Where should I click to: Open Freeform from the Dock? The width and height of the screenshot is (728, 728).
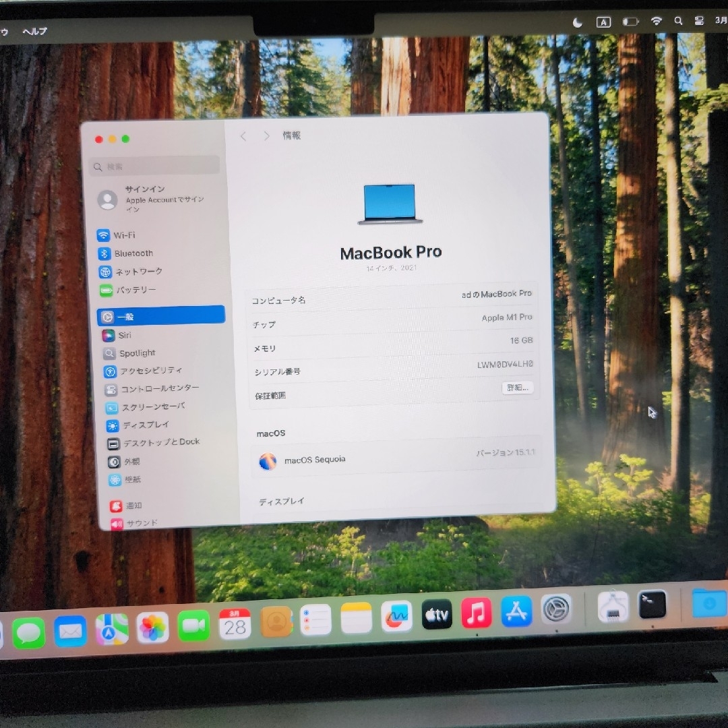click(x=396, y=616)
